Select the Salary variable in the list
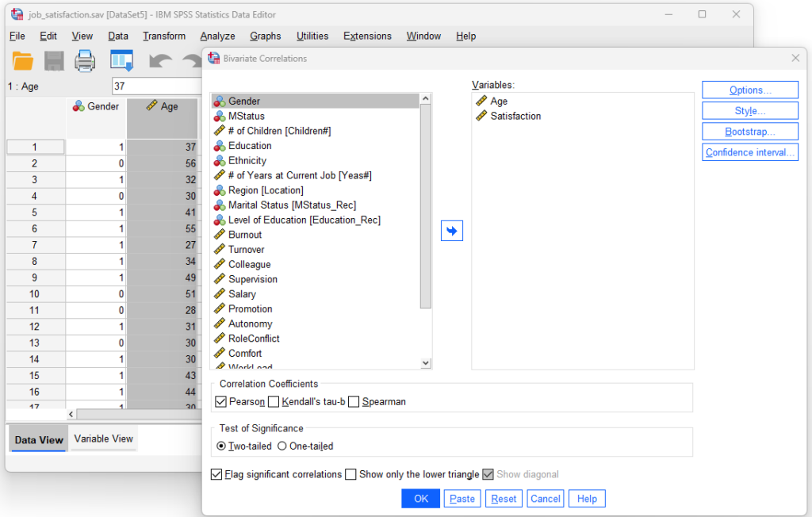This screenshot has height=517, width=812. [243, 293]
